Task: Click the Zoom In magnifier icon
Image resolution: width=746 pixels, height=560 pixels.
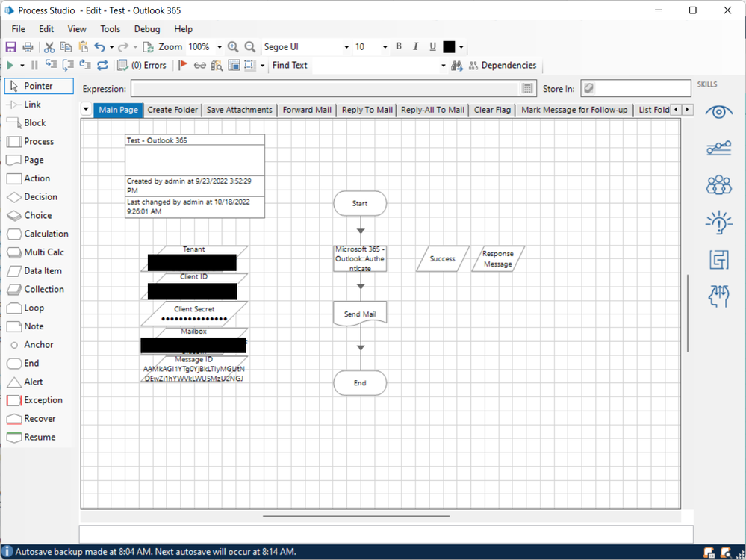Action: click(x=233, y=47)
